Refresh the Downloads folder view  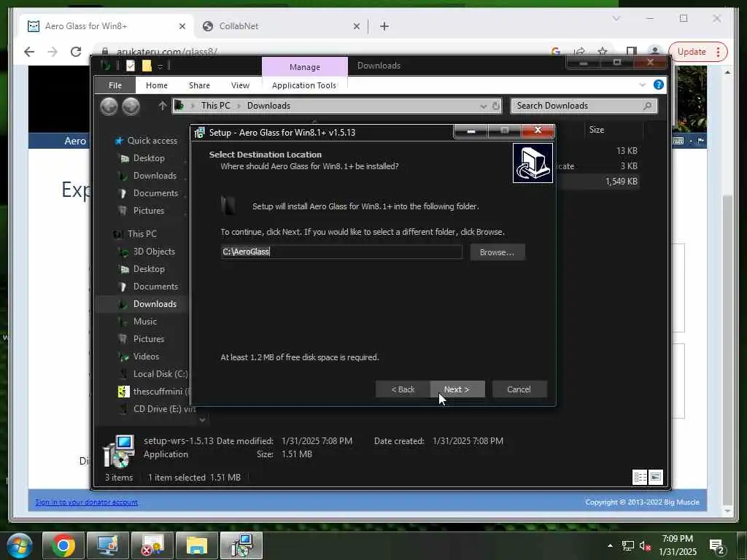(496, 106)
